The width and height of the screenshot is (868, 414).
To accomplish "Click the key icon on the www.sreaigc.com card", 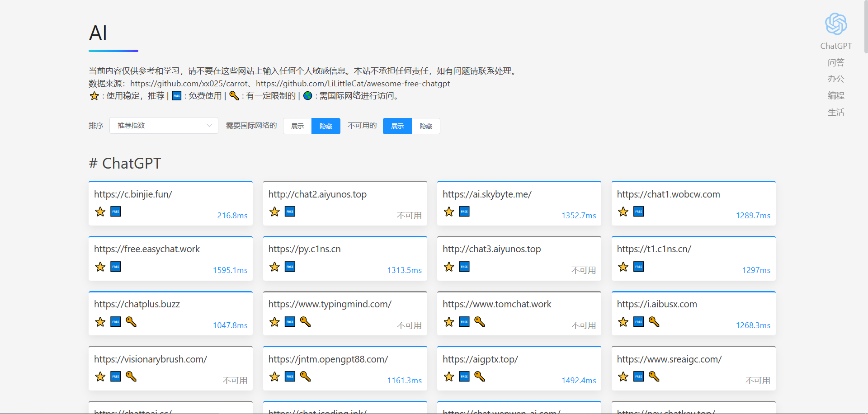I will tap(654, 376).
